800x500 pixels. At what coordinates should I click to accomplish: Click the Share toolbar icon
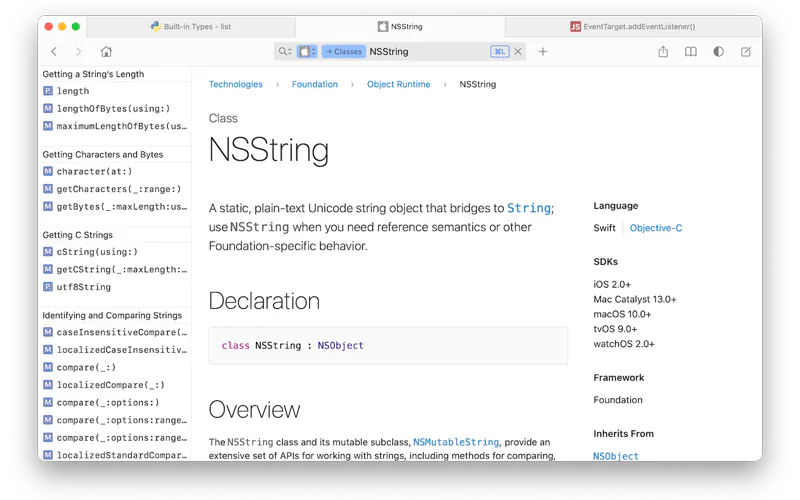click(663, 52)
